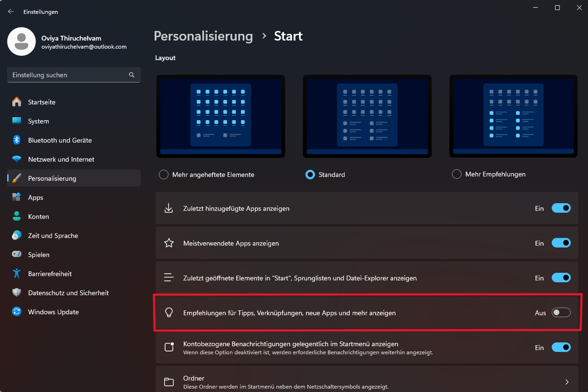Screen dimensions: 588x392
Task: Toggle the Kontobezogene Benachrichtigungen switch
Action: pyautogui.click(x=561, y=348)
